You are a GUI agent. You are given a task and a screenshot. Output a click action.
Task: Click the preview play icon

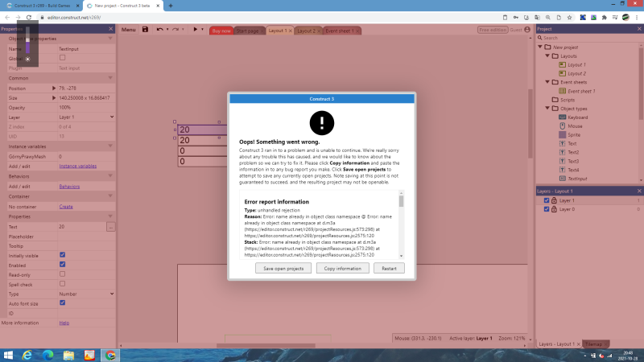[196, 30]
